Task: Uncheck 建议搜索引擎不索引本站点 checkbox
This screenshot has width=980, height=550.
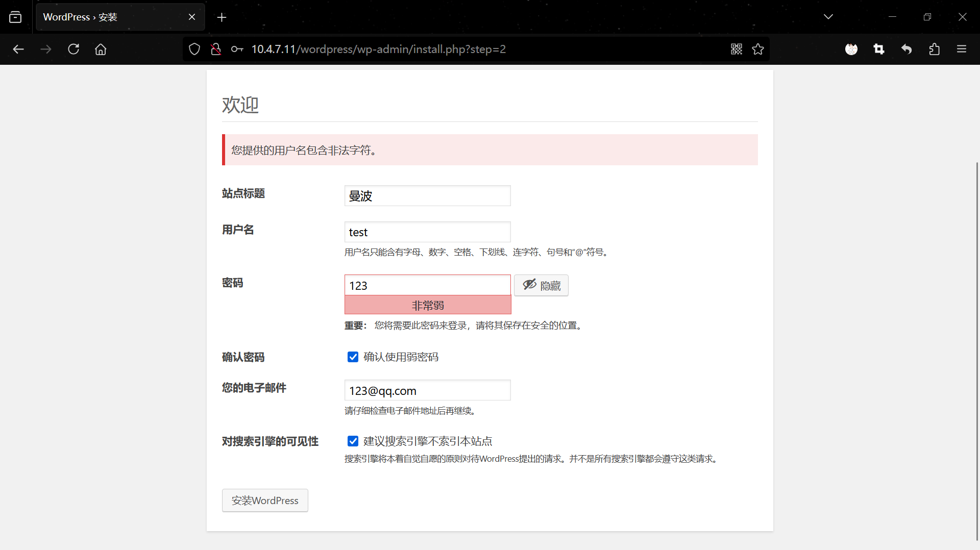Action: pyautogui.click(x=353, y=441)
